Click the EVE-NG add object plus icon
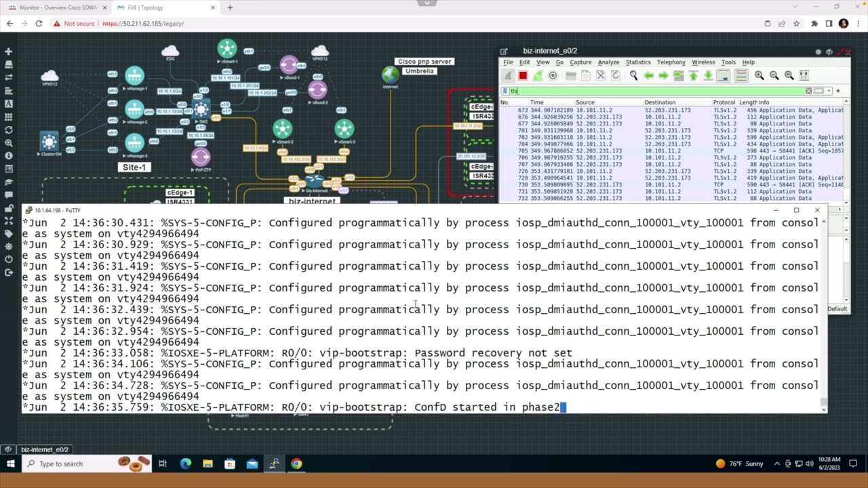Image resolution: width=868 pixels, height=488 pixels. click(8, 52)
